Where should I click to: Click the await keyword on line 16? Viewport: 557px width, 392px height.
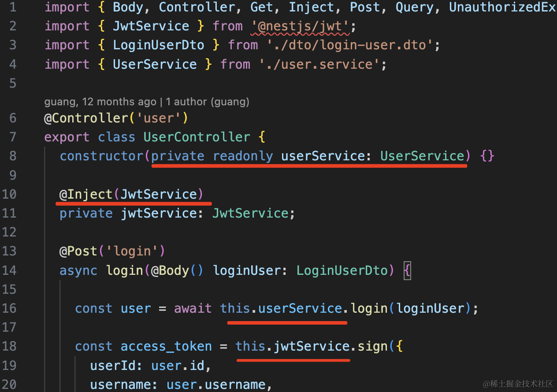(193, 308)
